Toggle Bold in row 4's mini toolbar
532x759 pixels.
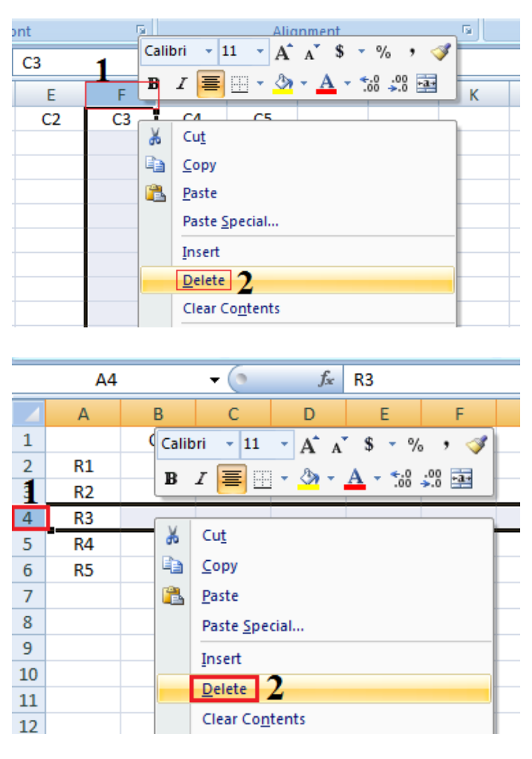click(171, 479)
